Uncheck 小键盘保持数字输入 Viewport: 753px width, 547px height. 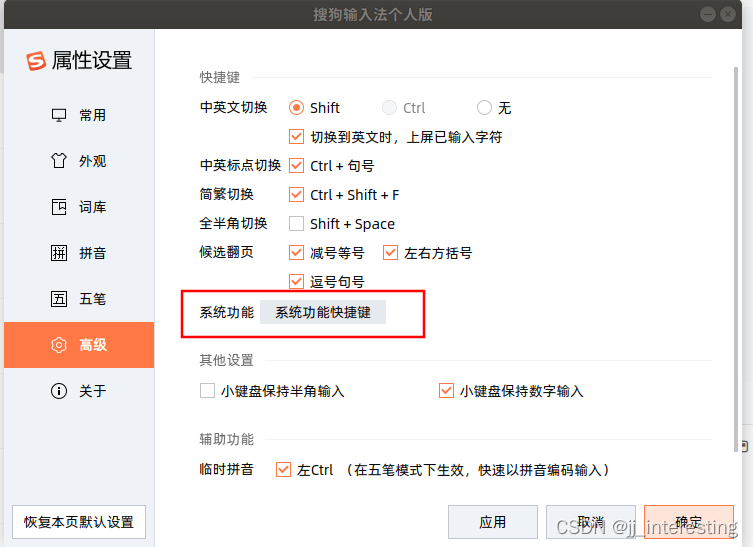click(x=446, y=390)
